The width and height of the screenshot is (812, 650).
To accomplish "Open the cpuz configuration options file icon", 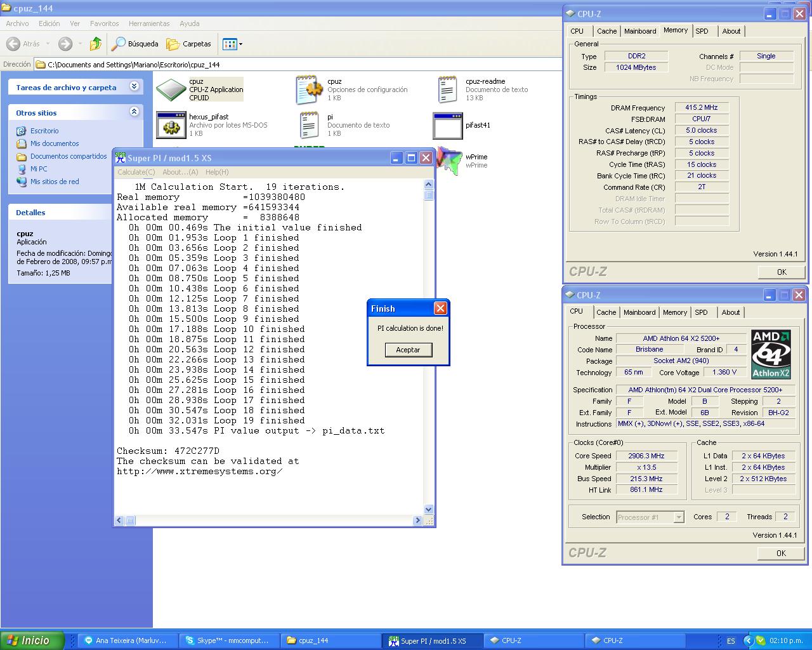I will coord(310,90).
